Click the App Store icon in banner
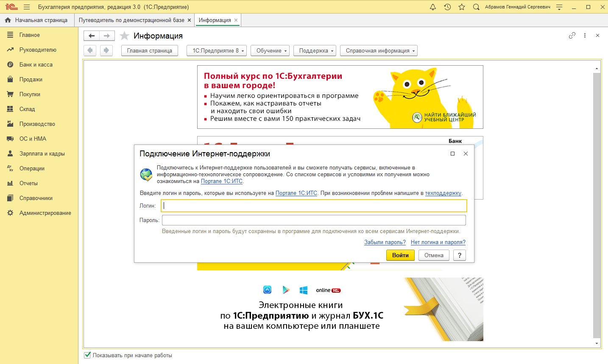608x364 pixels. coord(267,290)
